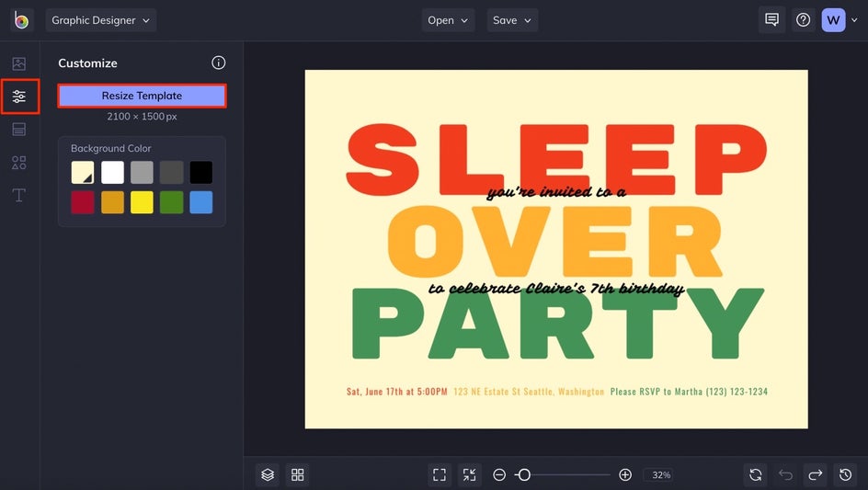Open the Layers panel icon

coord(268,474)
